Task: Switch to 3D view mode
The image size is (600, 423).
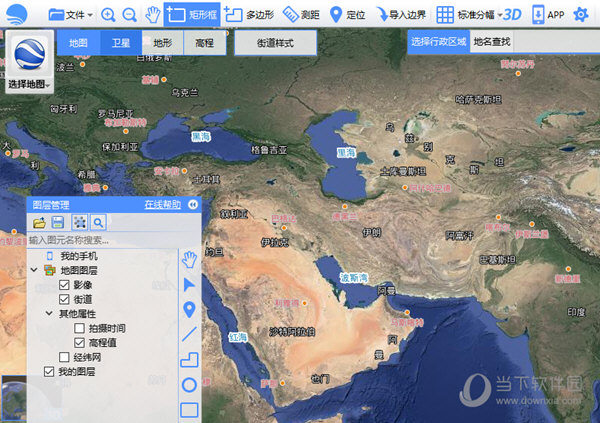Action: point(513,15)
